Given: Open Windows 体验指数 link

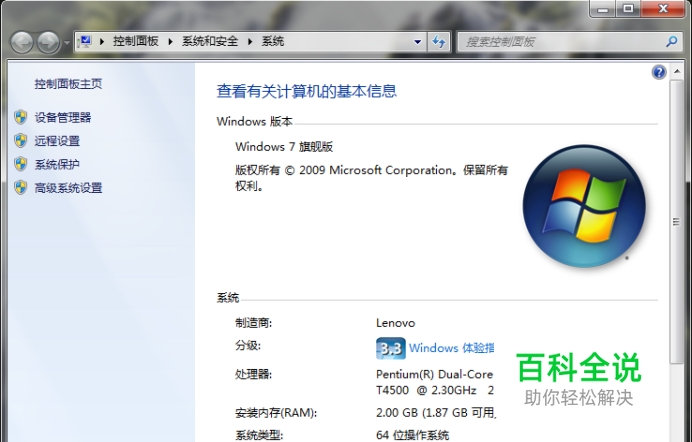Looking at the screenshot, I should (451, 348).
